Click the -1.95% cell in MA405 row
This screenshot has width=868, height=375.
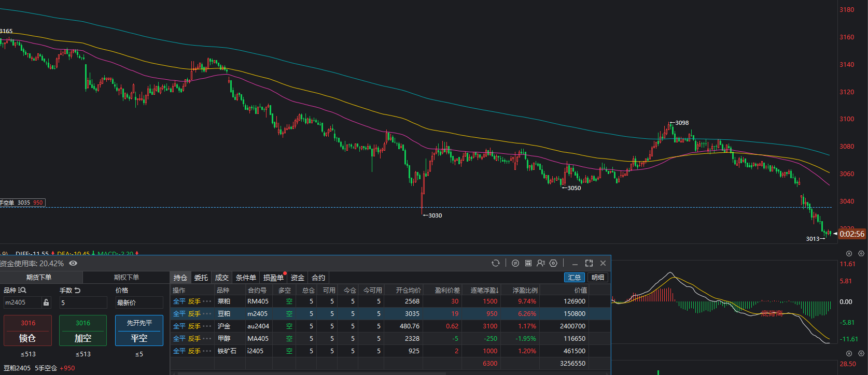click(x=526, y=339)
